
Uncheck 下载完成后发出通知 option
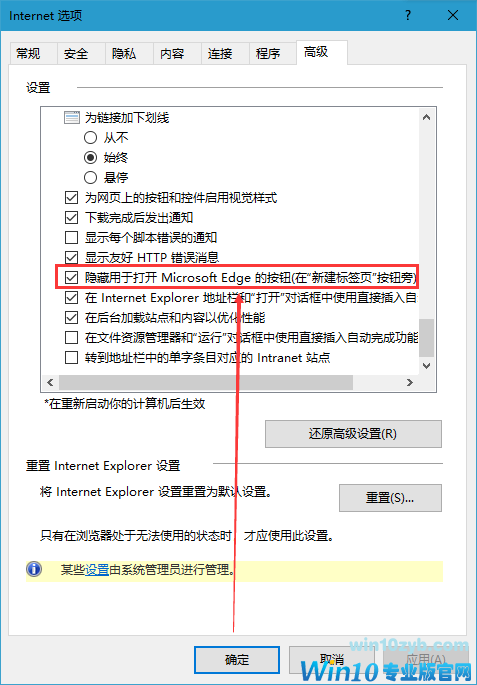71,218
